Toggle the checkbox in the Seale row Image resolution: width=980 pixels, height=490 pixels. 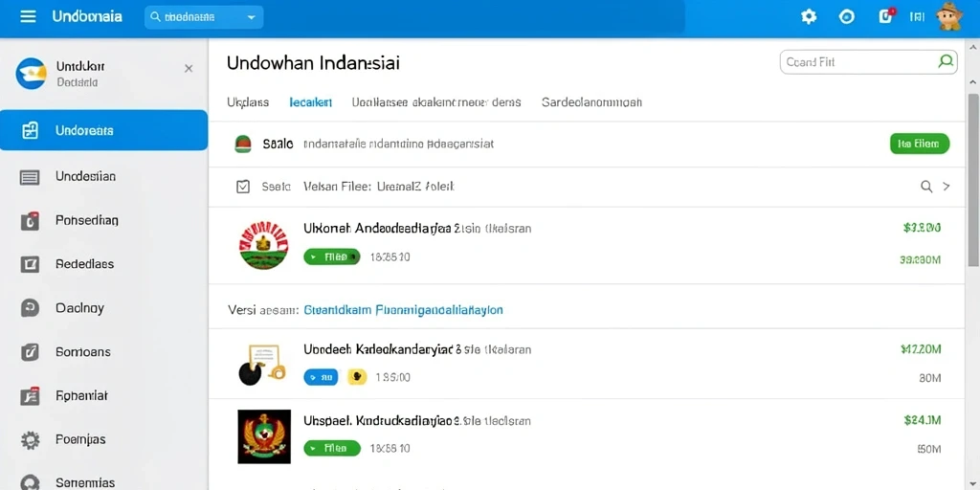pos(243,187)
